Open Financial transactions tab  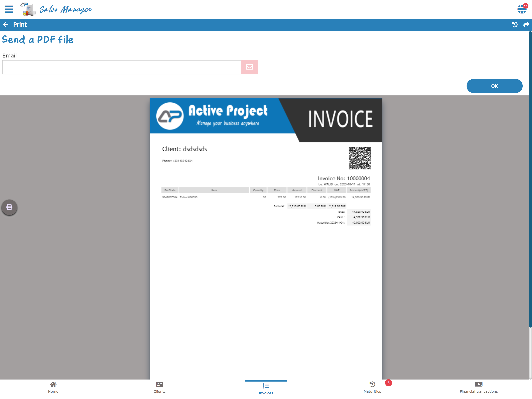(x=479, y=388)
